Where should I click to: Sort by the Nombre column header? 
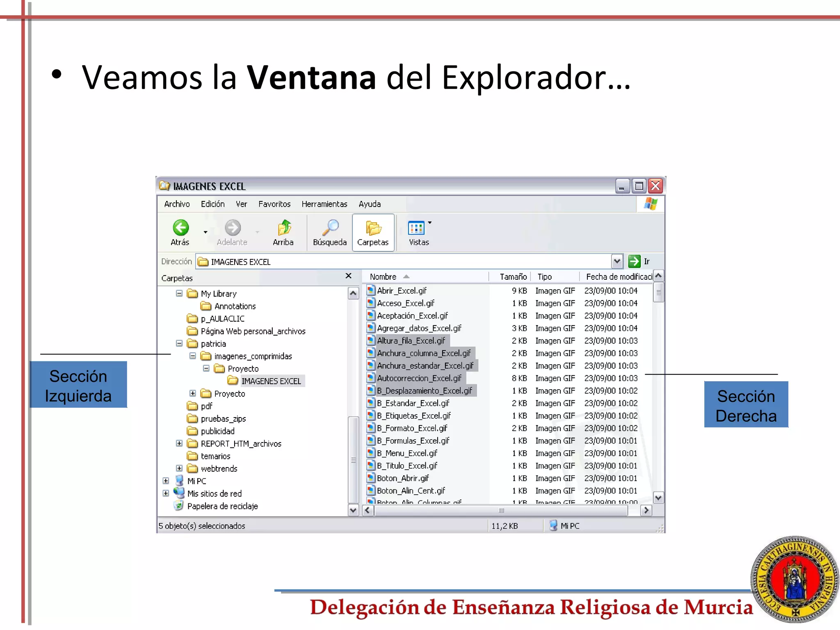click(x=426, y=277)
